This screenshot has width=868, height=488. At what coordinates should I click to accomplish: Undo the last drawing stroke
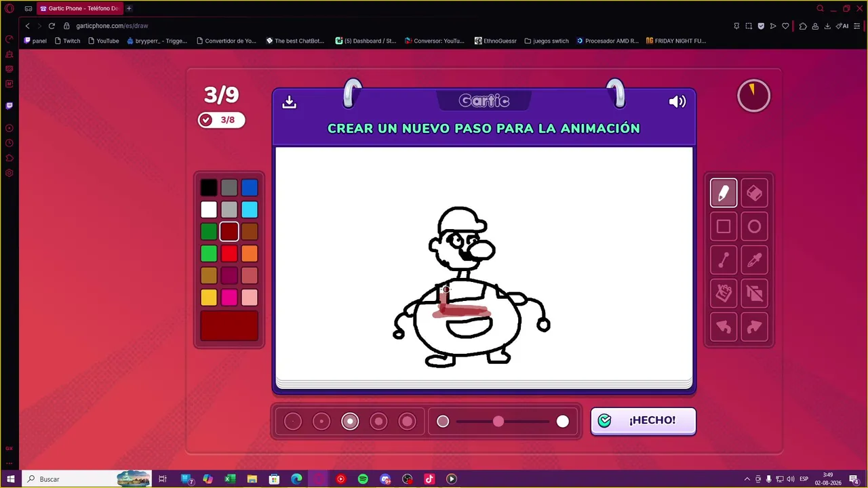pyautogui.click(x=724, y=327)
